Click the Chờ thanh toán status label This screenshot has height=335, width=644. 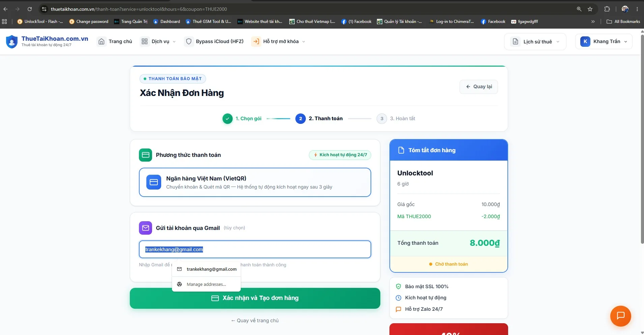pos(448,264)
